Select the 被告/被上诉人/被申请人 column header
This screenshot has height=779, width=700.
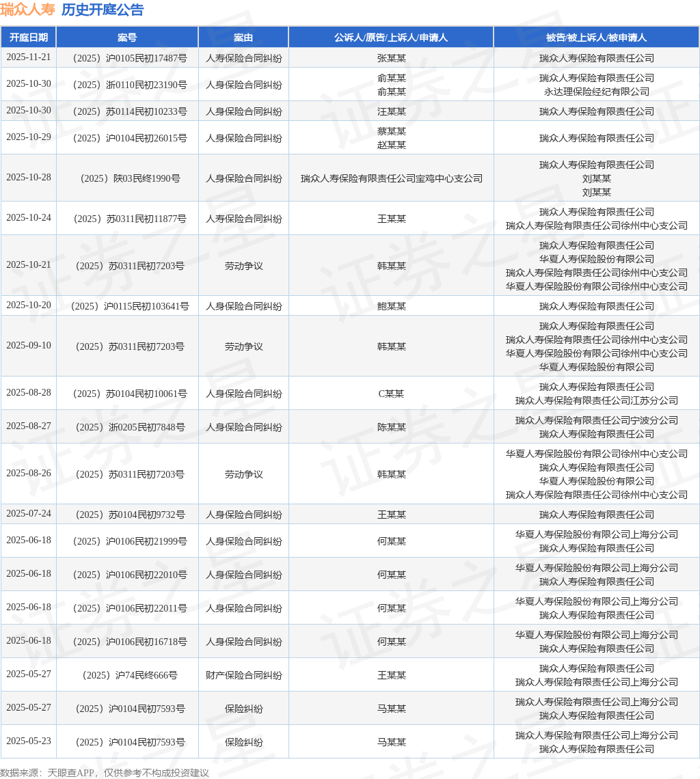[597, 38]
